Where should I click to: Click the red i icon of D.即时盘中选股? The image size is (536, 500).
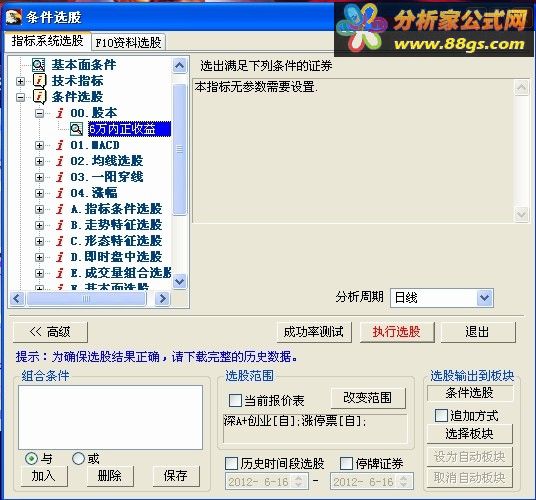60,257
